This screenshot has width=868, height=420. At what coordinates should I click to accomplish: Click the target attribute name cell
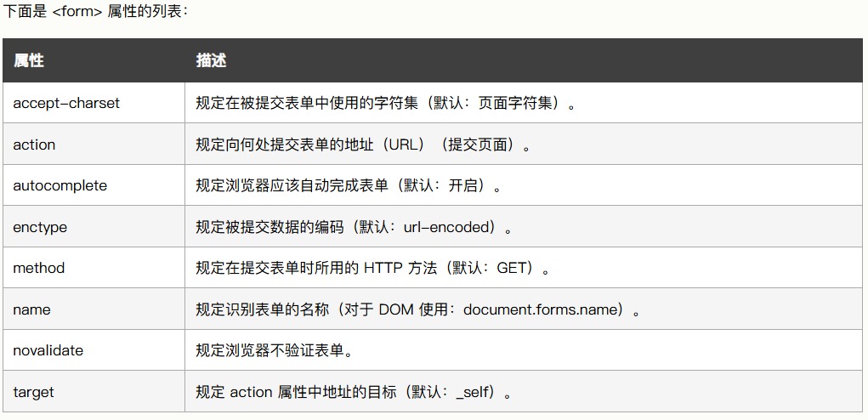(33, 392)
